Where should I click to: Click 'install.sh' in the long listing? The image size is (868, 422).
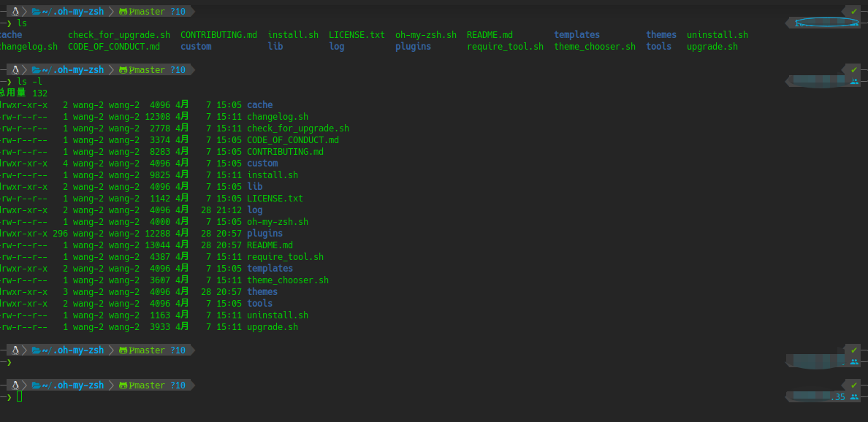click(273, 174)
